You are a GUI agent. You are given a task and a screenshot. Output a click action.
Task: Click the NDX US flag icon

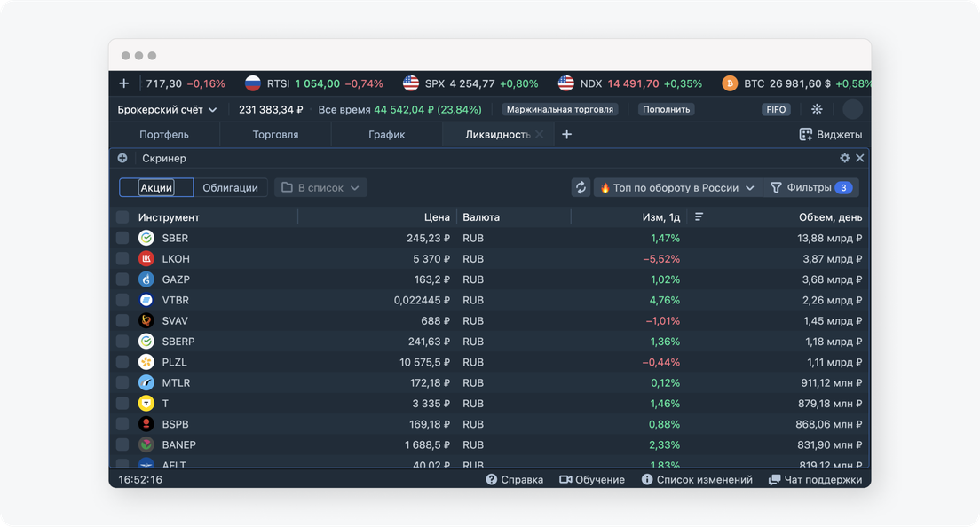[565, 83]
